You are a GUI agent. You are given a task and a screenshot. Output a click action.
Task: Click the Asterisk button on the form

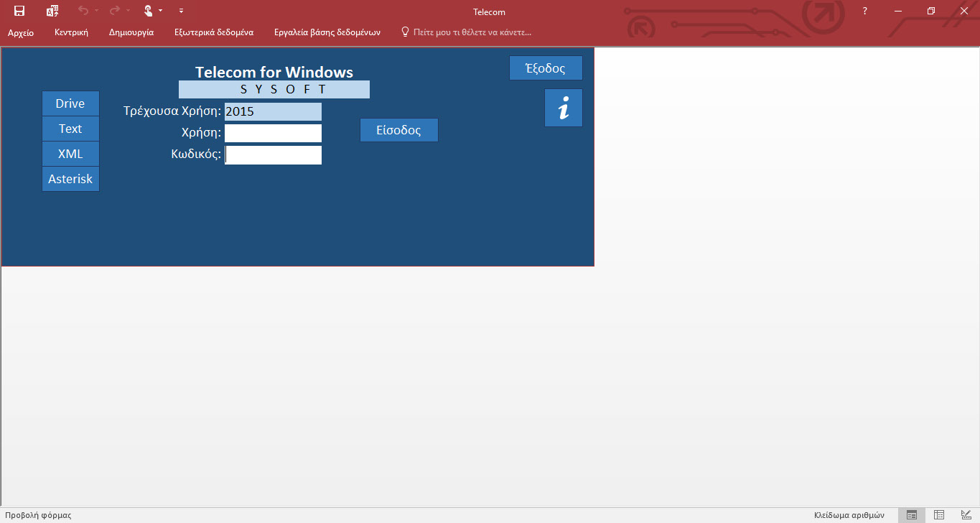(70, 179)
